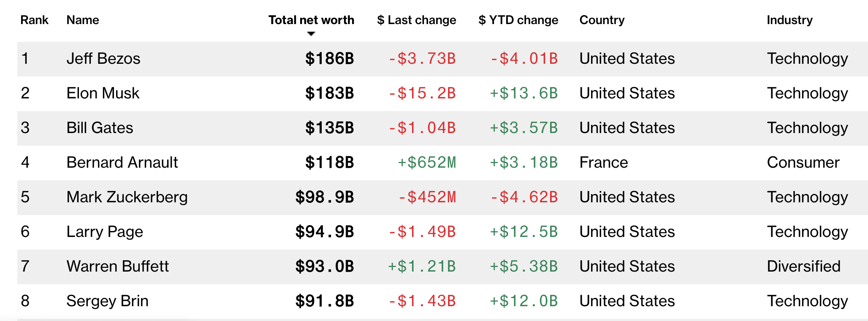The height and width of the screenshot is (321, 868).
Task: Click the Consumer industry cell
Action: [x=803, y=163]
